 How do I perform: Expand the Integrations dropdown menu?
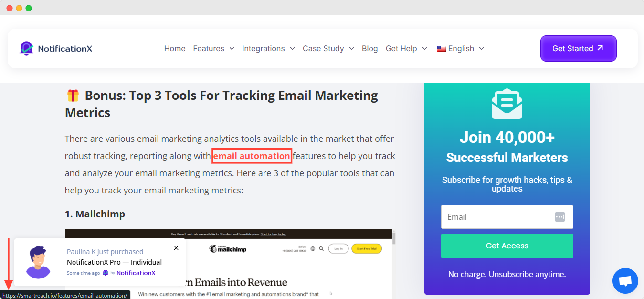pos(268,49)
